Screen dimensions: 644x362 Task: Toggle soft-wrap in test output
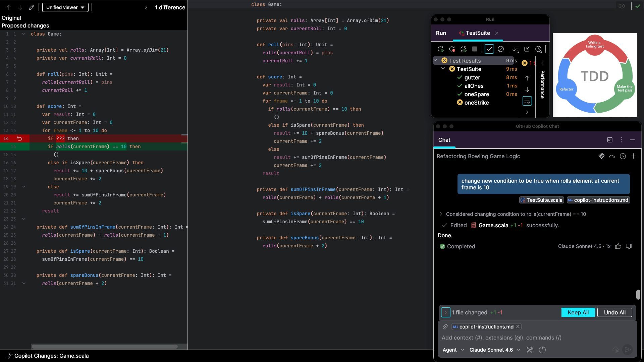pos(527,101)
